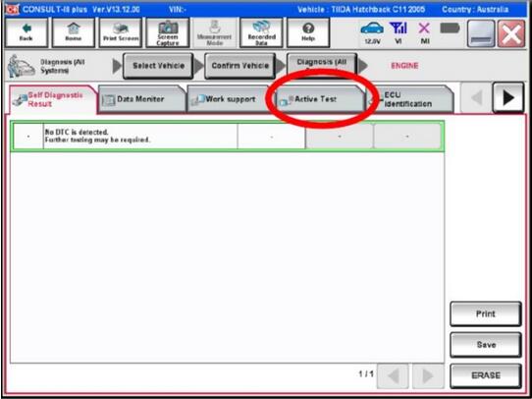Viewport: 532px width, 399px height.
Task: Check the 12.0V battery voltage car icon
Action: point(372,33)
